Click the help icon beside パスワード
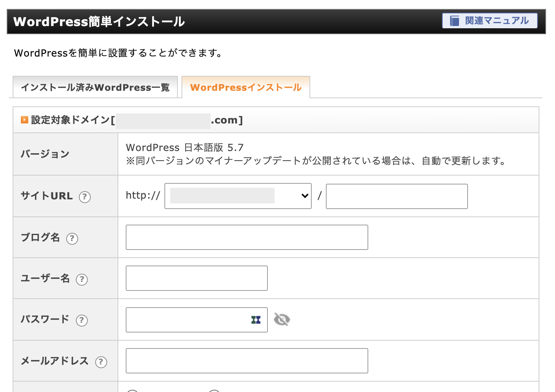 pyautogui.click(x=82, y=320)
